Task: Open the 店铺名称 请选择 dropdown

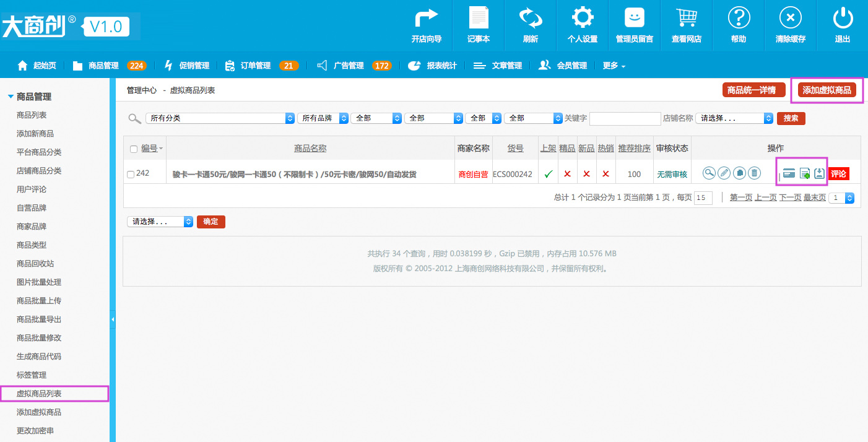Action: 734,118
